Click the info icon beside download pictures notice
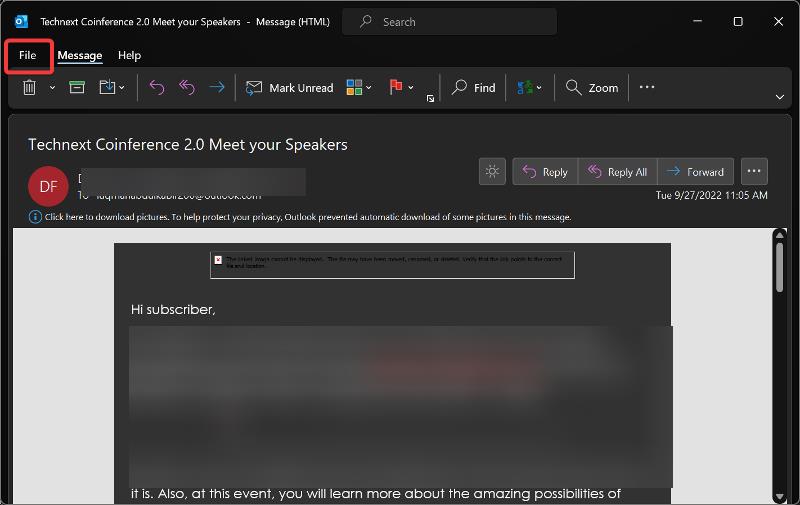The width and height of the screenshot is (800, 505). (35, 217)
